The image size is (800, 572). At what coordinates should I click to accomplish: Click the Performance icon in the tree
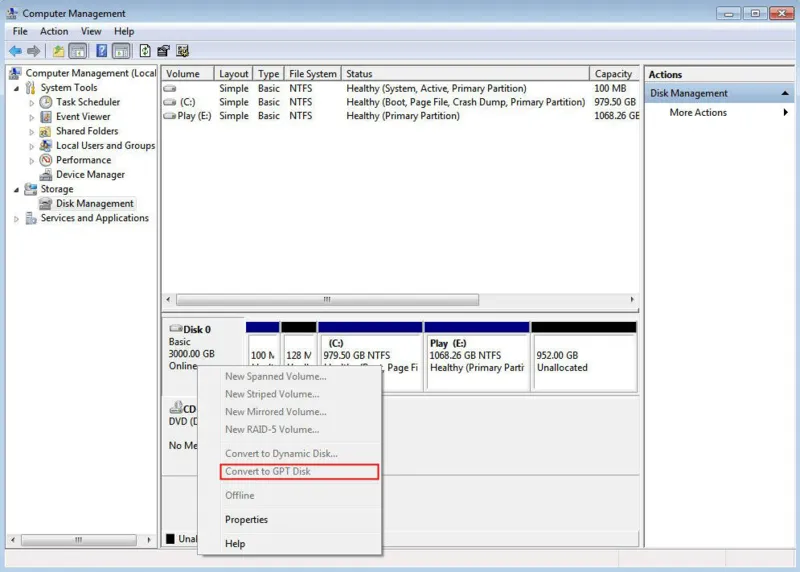click(x=46, y=160)
